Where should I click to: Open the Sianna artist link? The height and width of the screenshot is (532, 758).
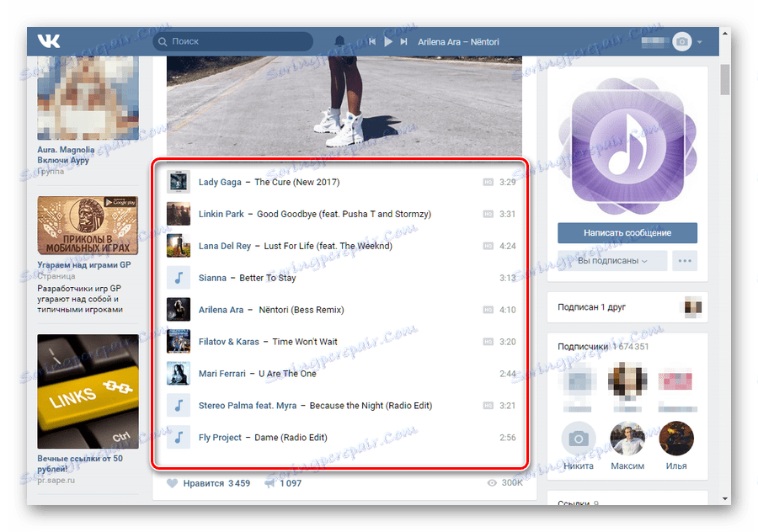212,278
